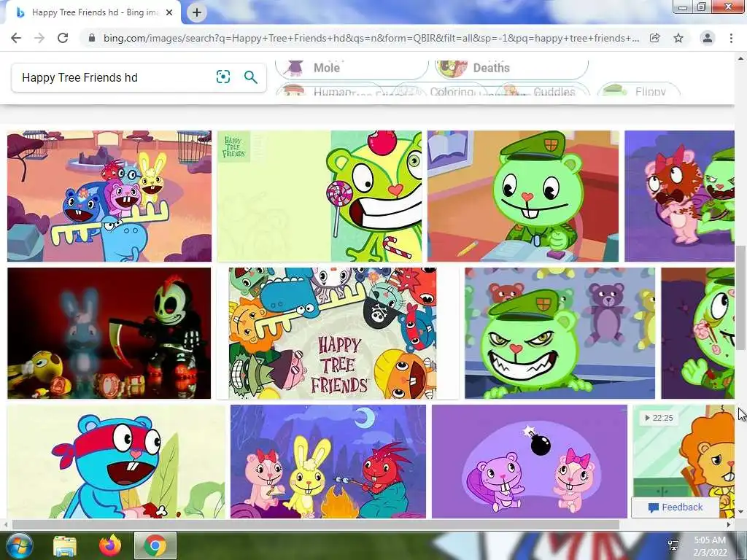Launch Firefox from taskbar
The width and height of the screenshot is (747, 560).
point(110,545)
